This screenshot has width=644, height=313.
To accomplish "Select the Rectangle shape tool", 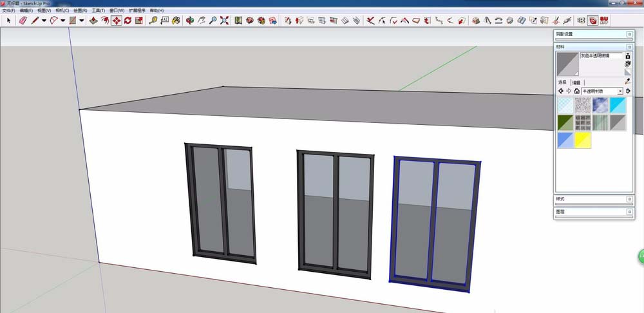I will pyautogui.click(x=73, y=20).
